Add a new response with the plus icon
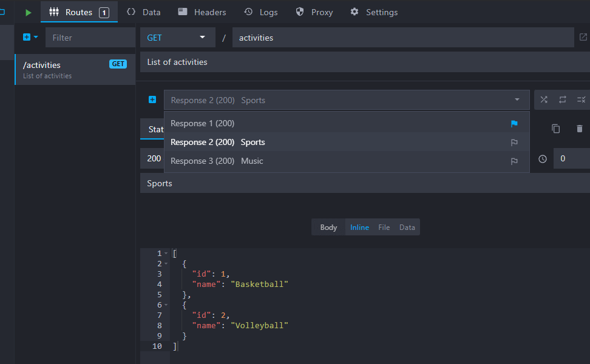 tap(152, 100)
